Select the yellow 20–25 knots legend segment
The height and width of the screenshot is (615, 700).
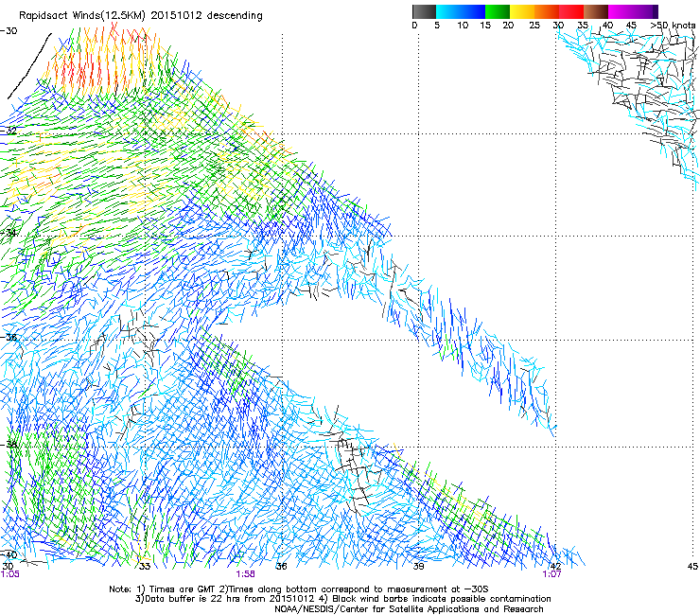[x=522, y=11]
